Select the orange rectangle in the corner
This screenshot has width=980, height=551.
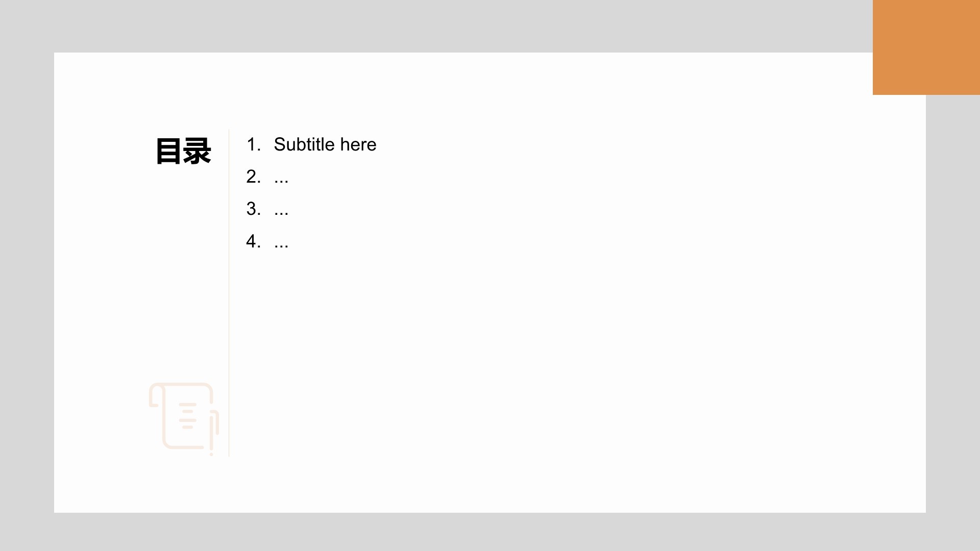926,47
